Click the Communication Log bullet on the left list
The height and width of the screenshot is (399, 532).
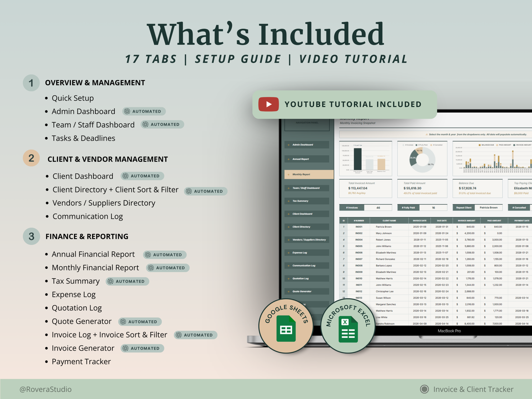pyautogui.click(x=88, y=216)
